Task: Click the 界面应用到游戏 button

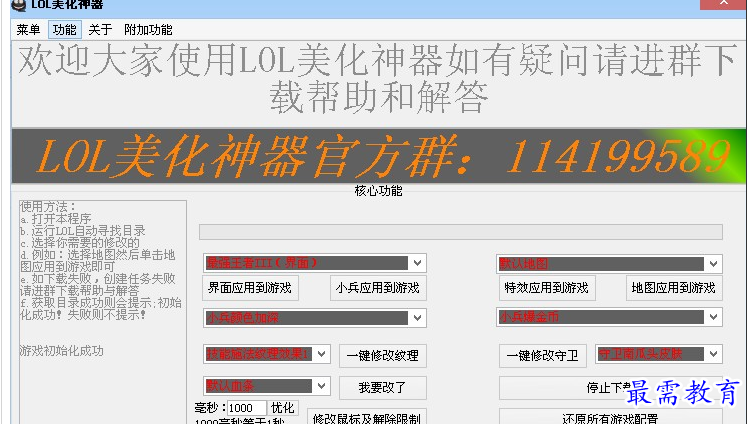Action: tap(250, 288)
